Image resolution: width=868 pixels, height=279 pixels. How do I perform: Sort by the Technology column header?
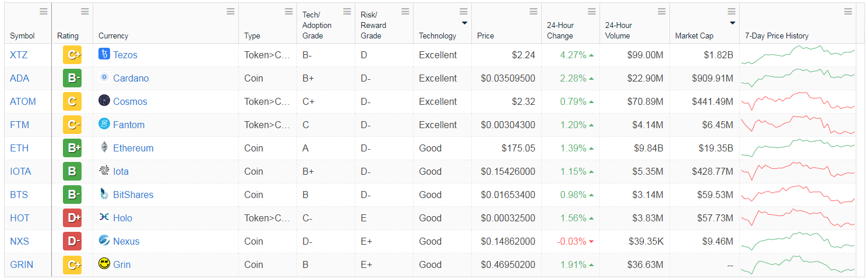[x=437, y=36]
